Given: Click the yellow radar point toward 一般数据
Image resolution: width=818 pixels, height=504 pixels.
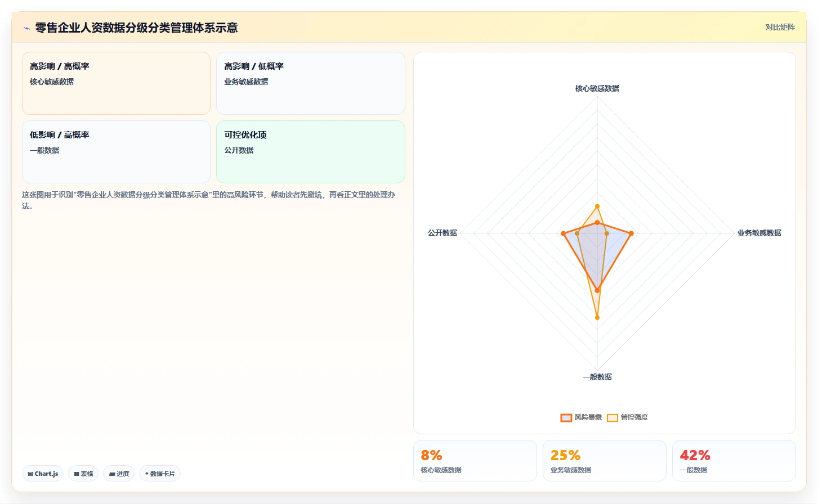Looking at the screenshot, I should (597, 318).
